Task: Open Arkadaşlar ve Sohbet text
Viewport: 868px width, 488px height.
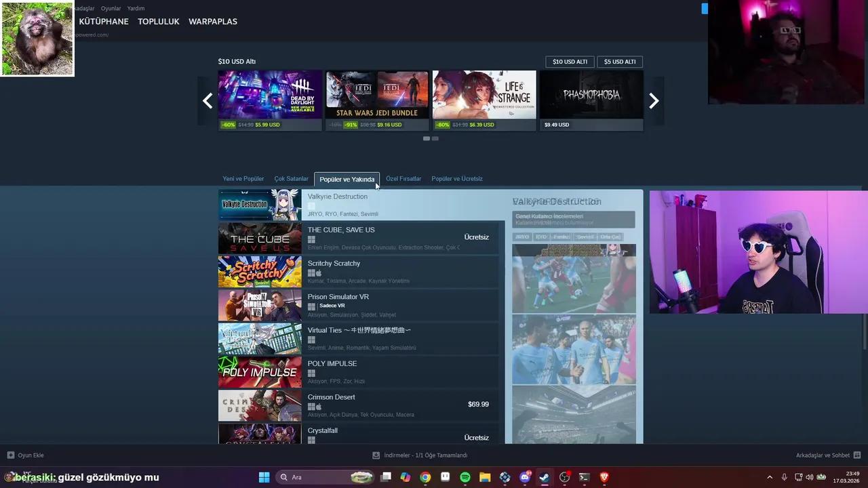Action: pos(823,455)
